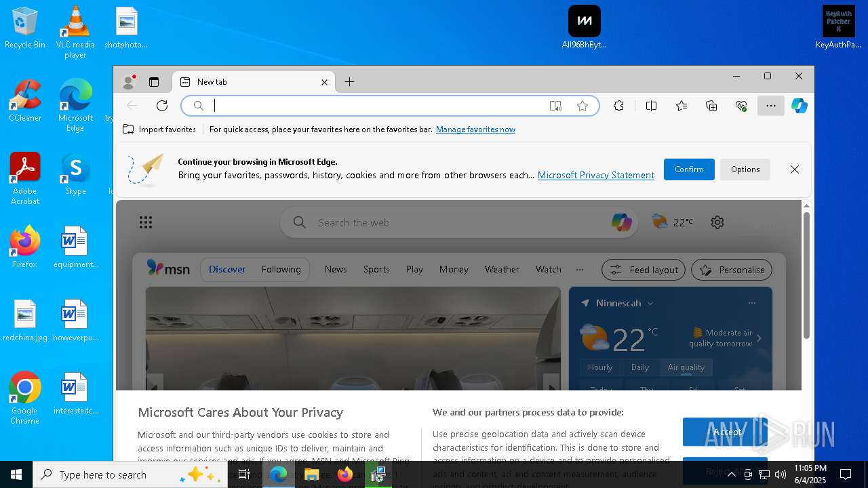Open File Explorer from taskbar
The width and height of the screenshot is (868, 488).
pos(312,474)
